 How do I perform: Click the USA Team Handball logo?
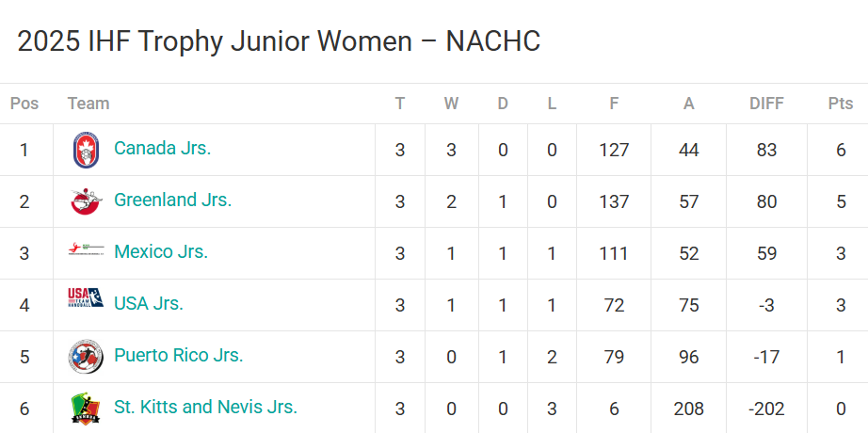pyautogui.click(x=86, y=297)
